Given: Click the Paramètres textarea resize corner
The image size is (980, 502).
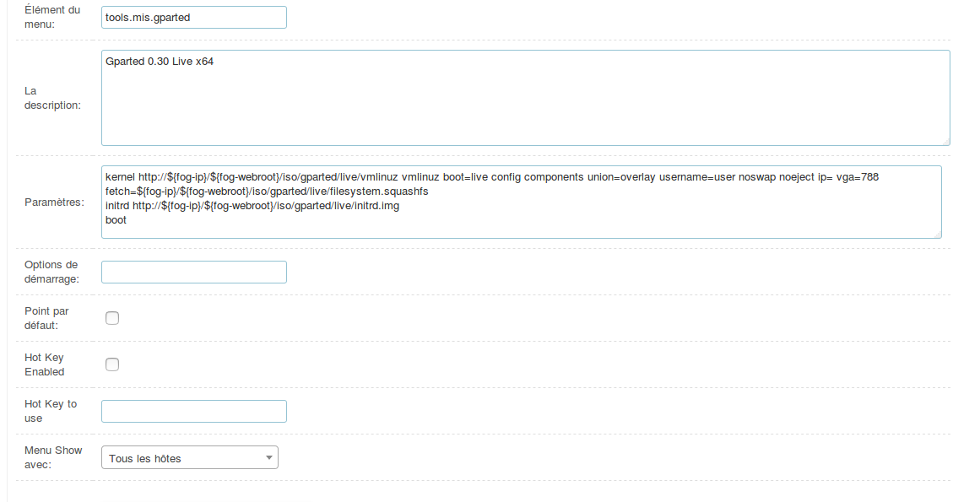Looking at the screenshot, I should [938, 235].
